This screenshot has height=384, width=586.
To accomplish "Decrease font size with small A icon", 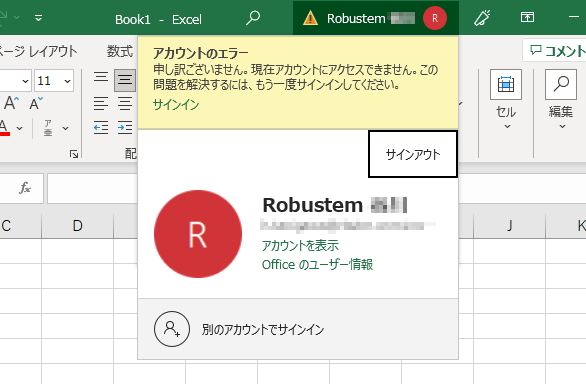I will pos(36,103).
